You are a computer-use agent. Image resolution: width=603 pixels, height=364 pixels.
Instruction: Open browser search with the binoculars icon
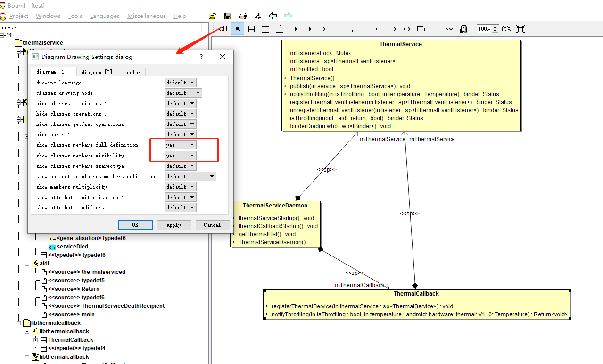coord(258,16)
